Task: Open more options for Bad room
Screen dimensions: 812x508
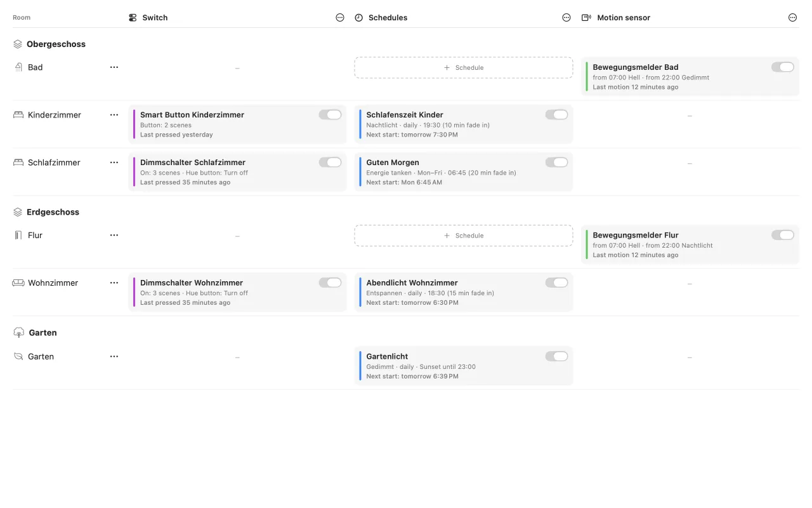Action: (114, 67)
